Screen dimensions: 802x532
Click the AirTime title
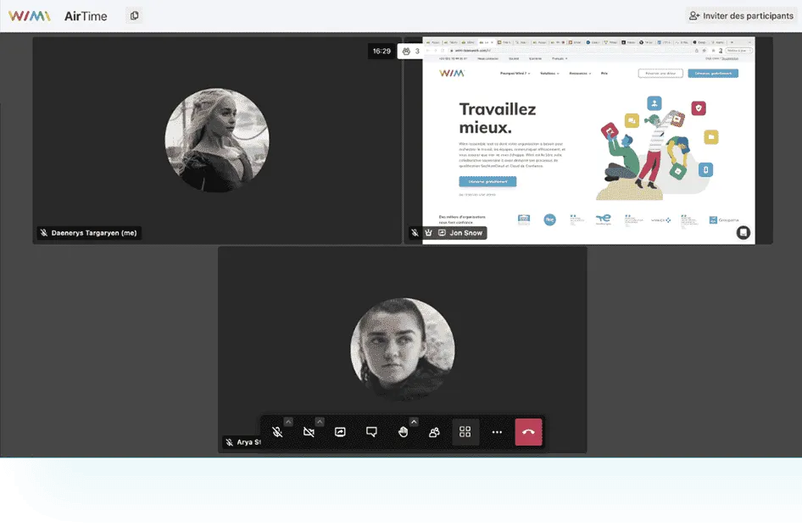pos(86,16)
